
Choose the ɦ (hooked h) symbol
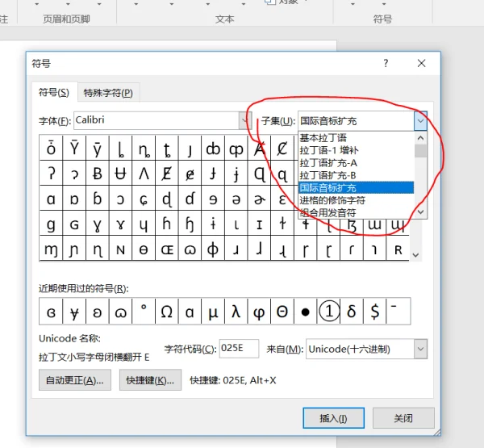[x=167, y=224]
